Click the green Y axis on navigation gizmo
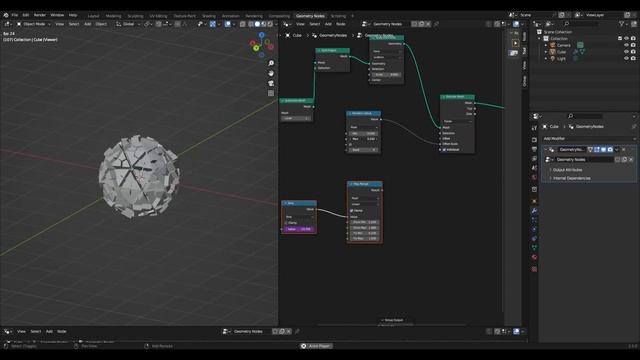 [256, 48]
